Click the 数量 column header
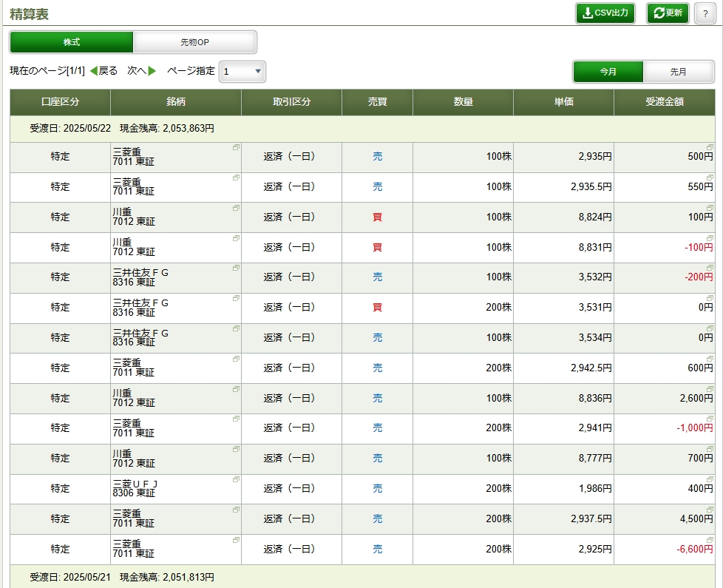This screenshot has height=588, width=723. coord(463,102)
